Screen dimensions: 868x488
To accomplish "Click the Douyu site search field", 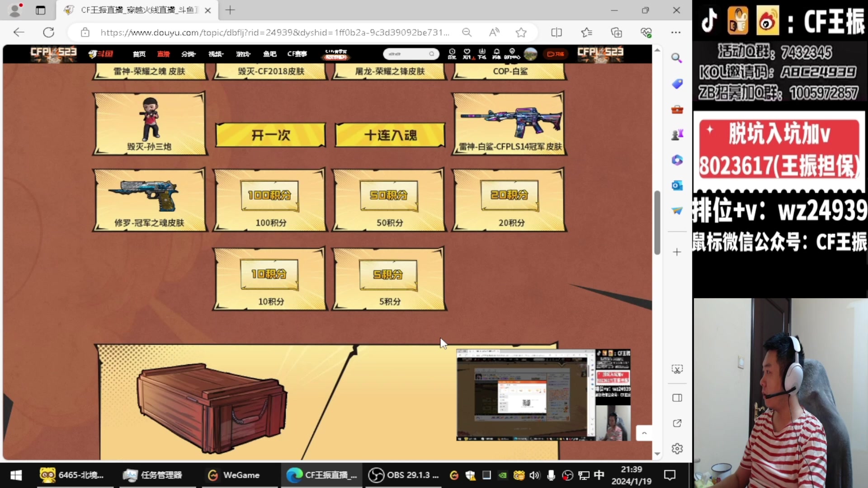I will tap(407, 54).
